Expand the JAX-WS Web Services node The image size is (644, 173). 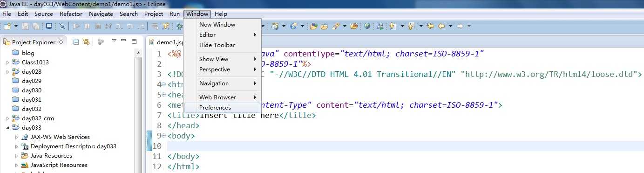pyautogui.click(x=17, y=137)
